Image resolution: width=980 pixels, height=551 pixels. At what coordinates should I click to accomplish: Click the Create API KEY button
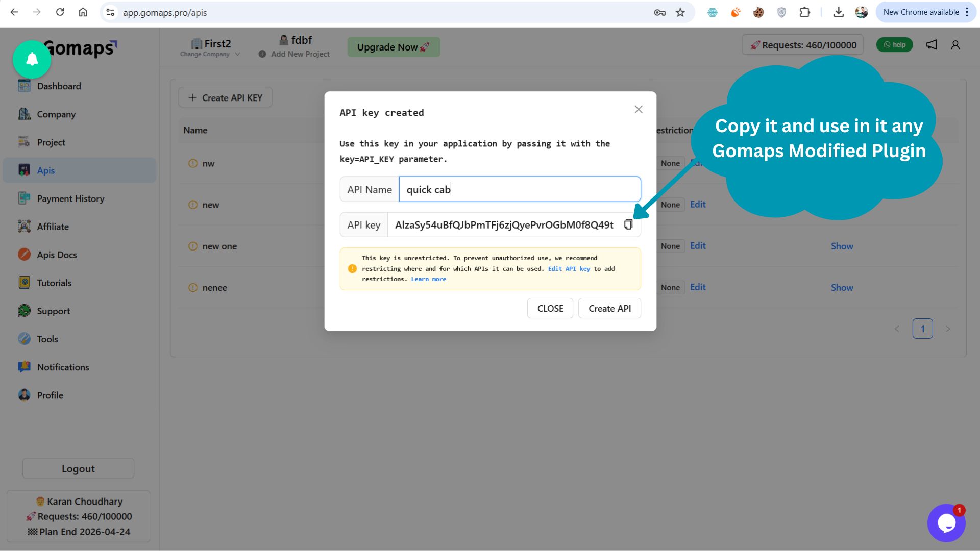tap(225, 97)
